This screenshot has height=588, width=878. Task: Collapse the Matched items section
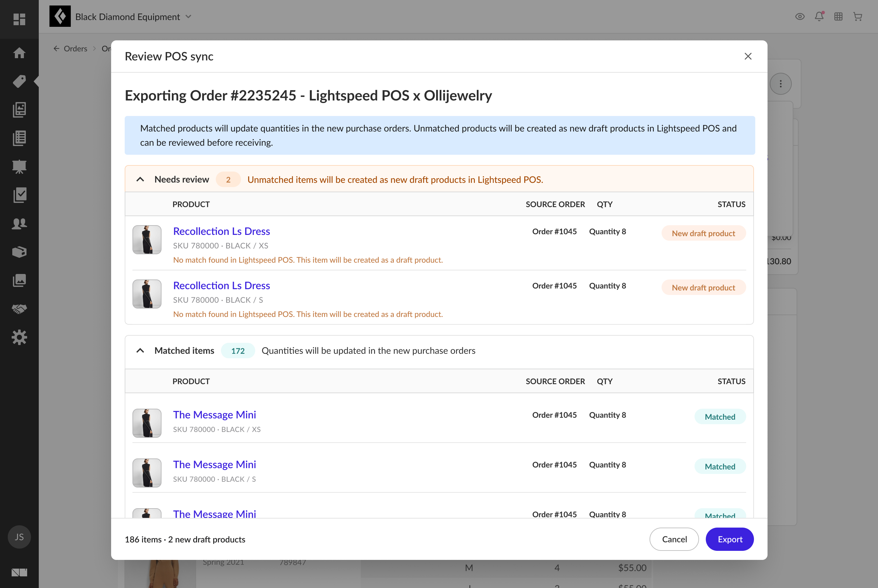pyautogui.click(x=140, y=350)
